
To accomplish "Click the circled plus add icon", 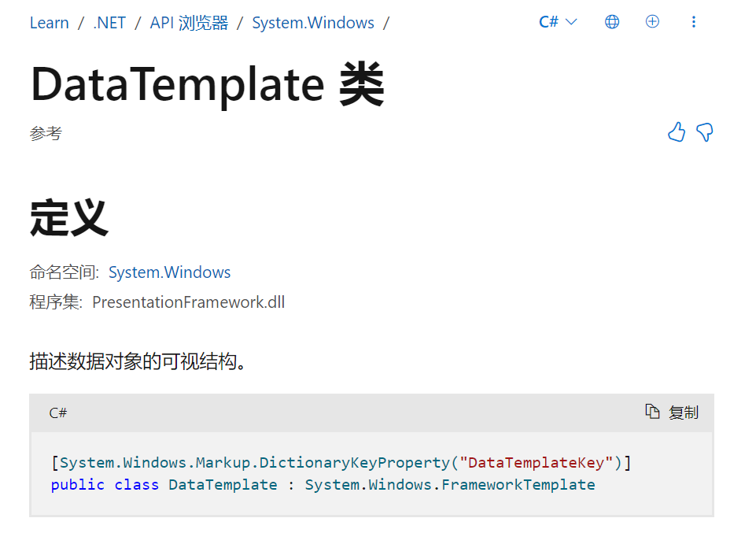I will 652,22.
